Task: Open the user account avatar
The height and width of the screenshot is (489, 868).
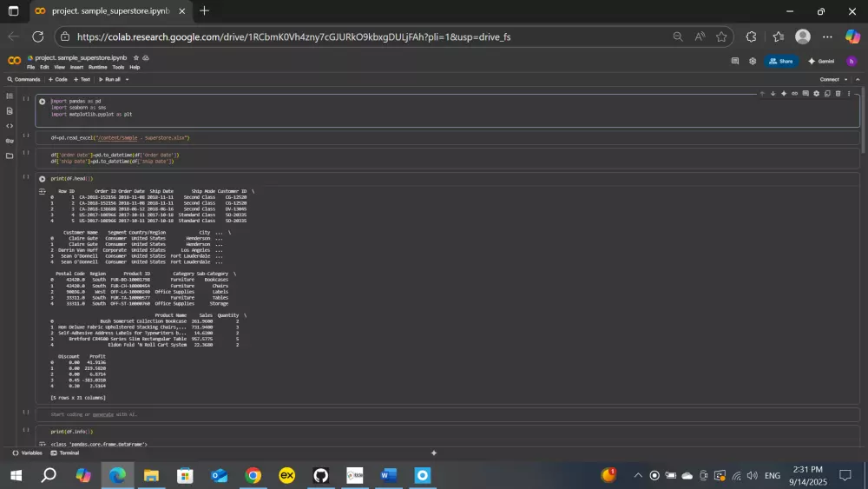Action: click(852, 61)
